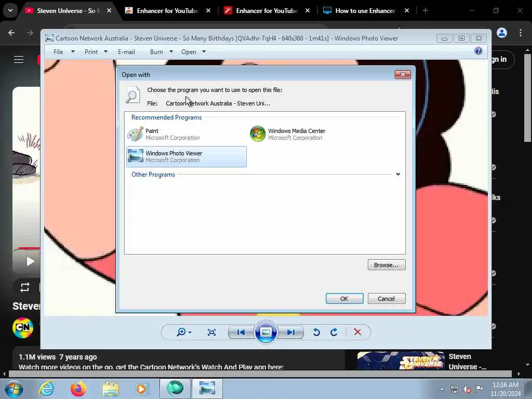Open the browser profile icon
This screenshot has width=532, height=399.
(502, 33)
